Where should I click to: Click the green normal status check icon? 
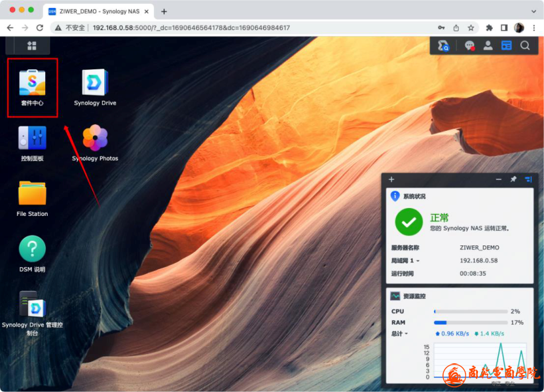(x=408, y=222)
